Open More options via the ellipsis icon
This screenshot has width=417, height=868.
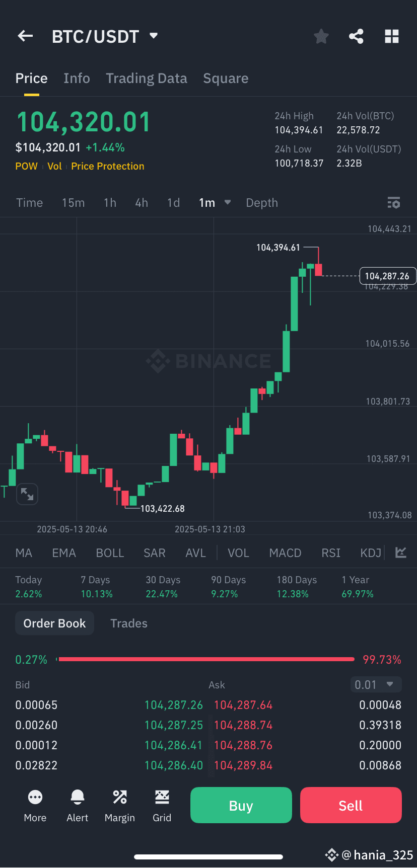pos(35,805)
